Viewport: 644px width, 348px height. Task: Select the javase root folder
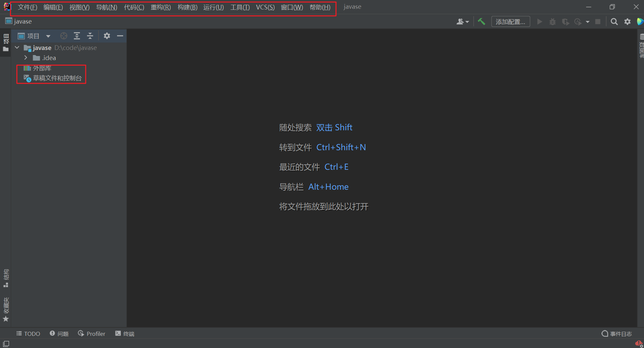(60, 48)
